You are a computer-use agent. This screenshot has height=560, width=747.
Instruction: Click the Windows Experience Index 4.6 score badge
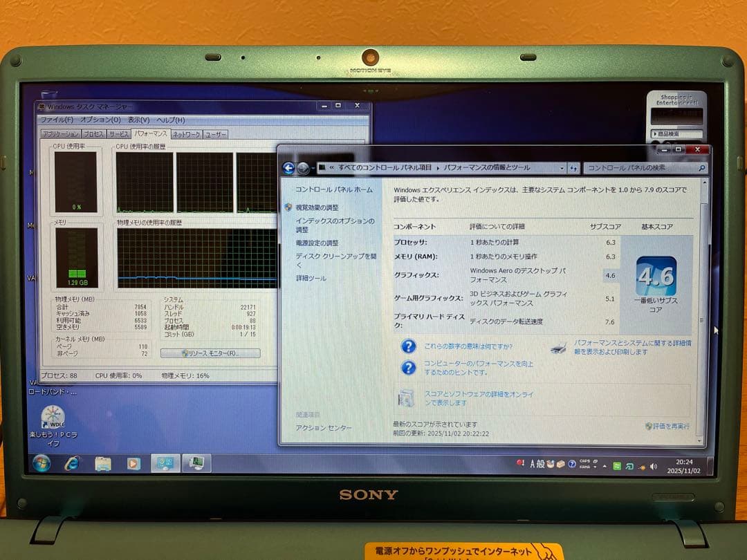point(656,275)
